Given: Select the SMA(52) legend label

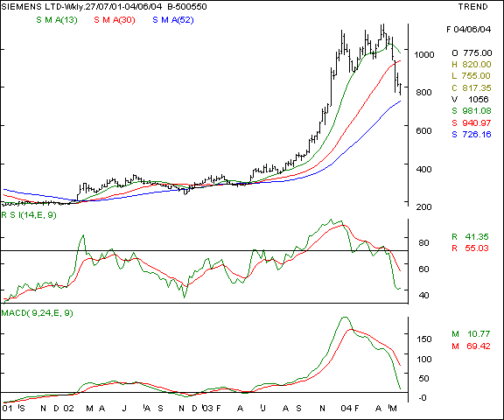Looking at the screenshot, I should click(x=173, y=20).
